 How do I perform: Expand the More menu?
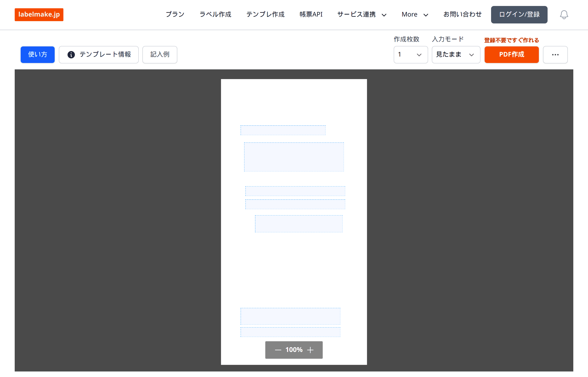415,14
